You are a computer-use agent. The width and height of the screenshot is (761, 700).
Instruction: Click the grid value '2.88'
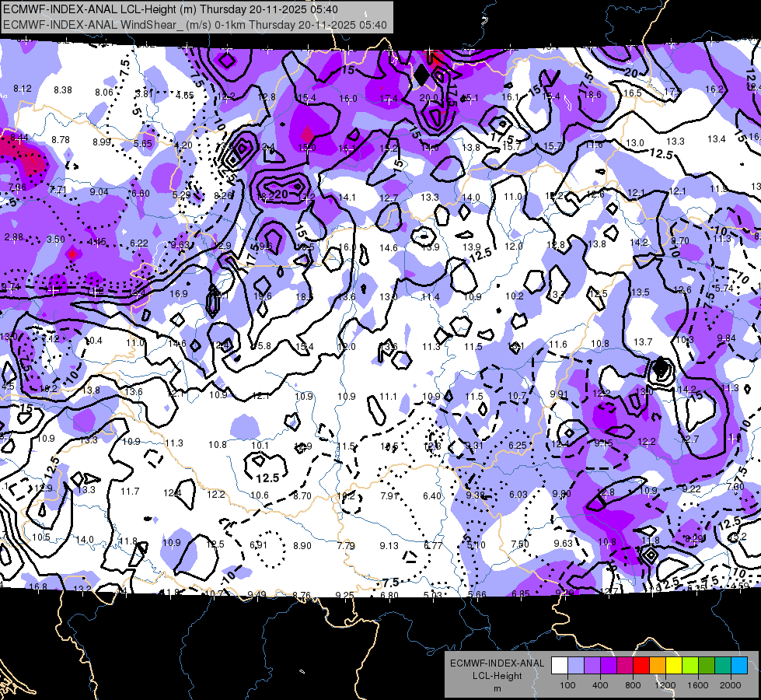pyautogui.click(x=13, y=237)
